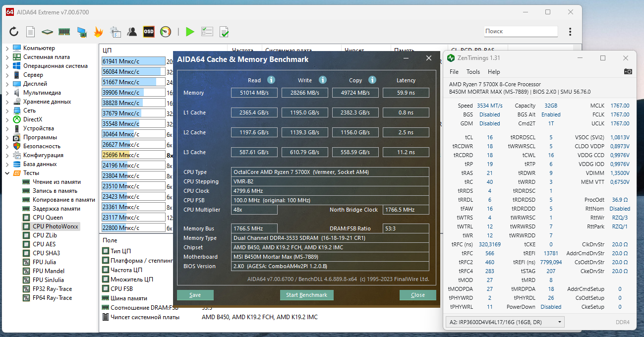Select the DirectX tree item
The image size is (644, 337).
click(x=33, y=119)
